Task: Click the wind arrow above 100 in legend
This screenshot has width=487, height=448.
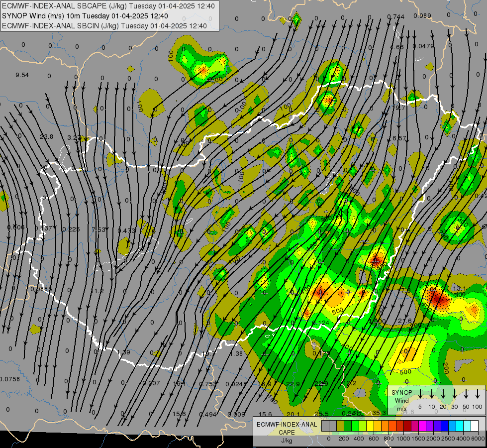Action: (x=478, y=394)
